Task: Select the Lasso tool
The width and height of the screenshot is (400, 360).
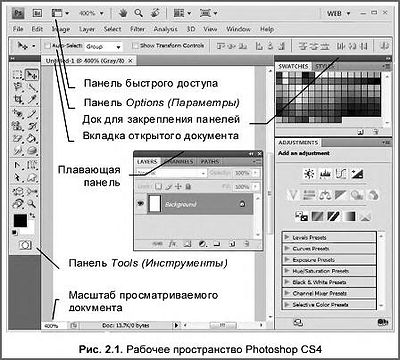Action: pyautogui.click(x=18, y=87)
